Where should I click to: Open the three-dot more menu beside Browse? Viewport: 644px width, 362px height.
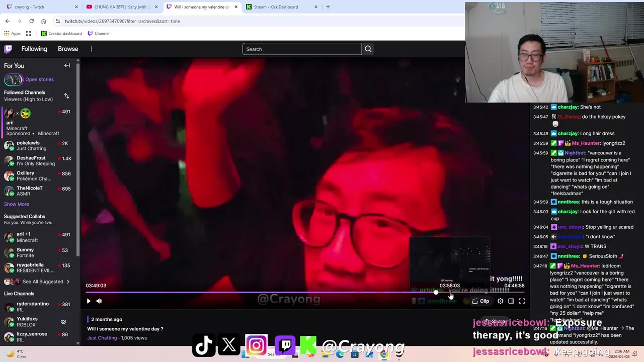click(x=92, y=49)
